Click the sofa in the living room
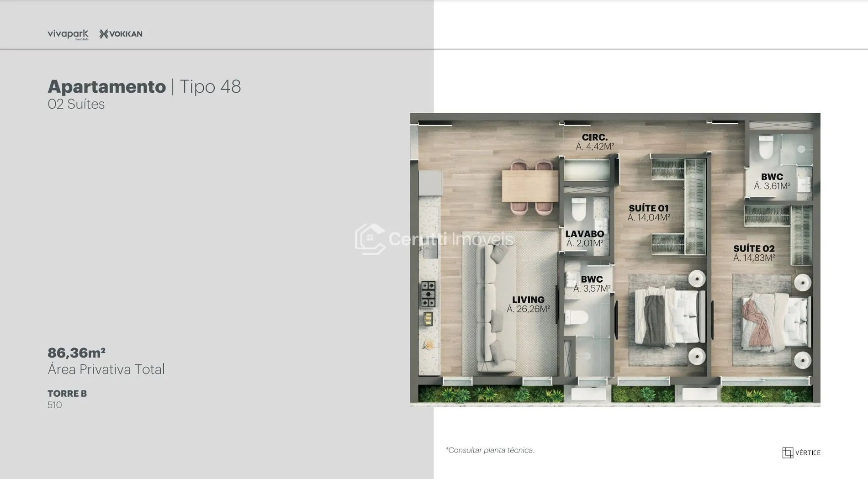The height and width of the screenshot is (479, 868). pyautogui.click(x=489, y=307)
